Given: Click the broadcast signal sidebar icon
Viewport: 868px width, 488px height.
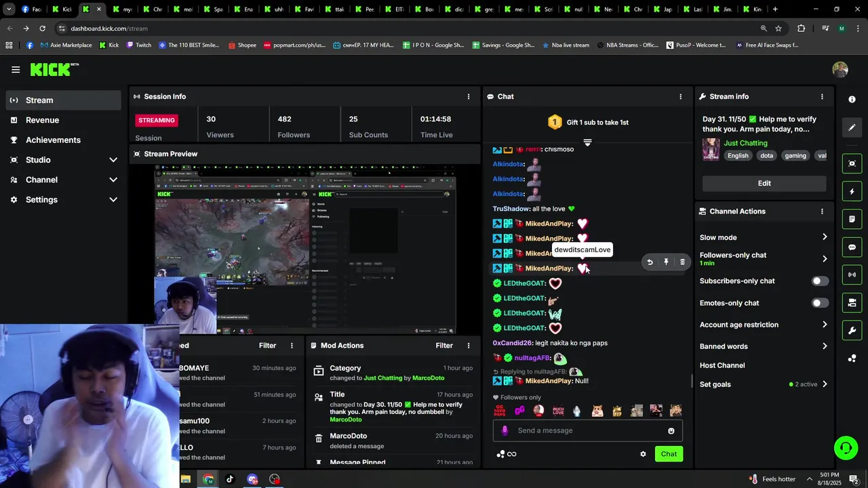Looking at the screenshot, I should [852, 274].
